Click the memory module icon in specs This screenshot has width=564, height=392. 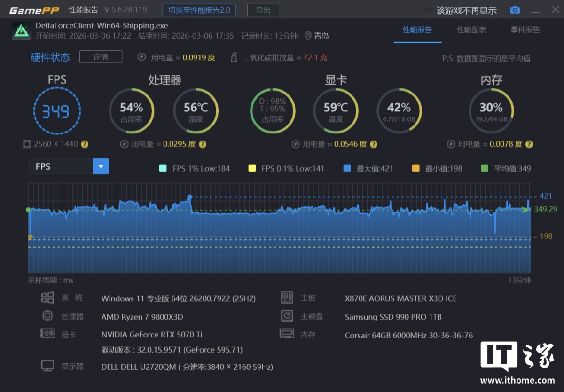(287, 334)
